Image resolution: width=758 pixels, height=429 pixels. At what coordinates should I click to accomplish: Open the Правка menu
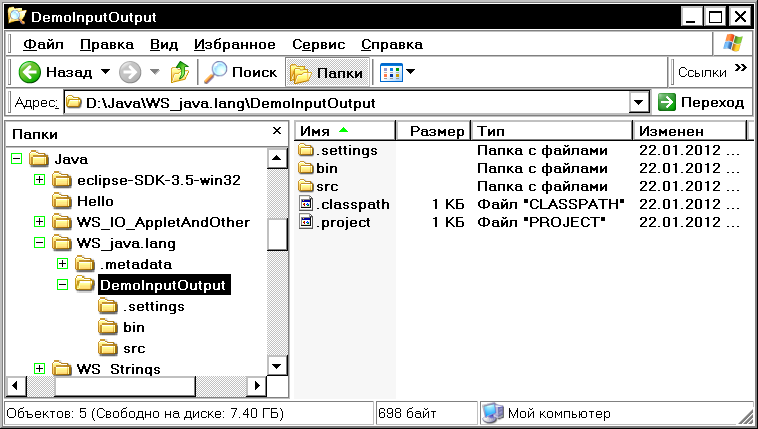tap(107, 44)
